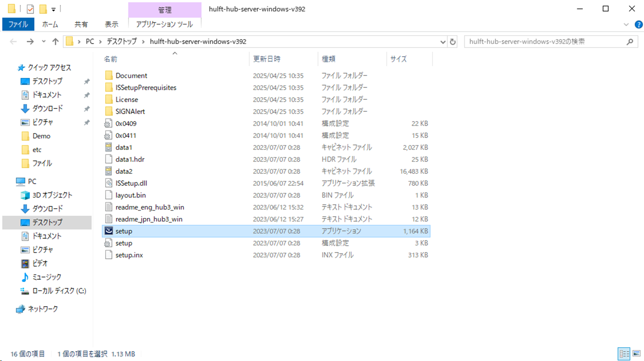Select the ISSetupPrerequisites folder icon

pyautogui.click(x=108, y=87)
